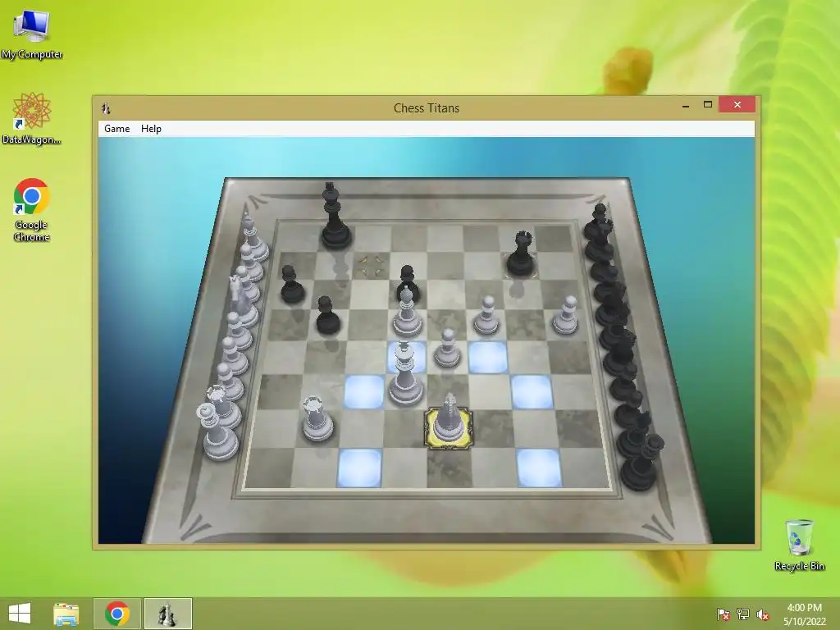Switch to Chrome on the taskbar
840x630 pixels.
117,614
